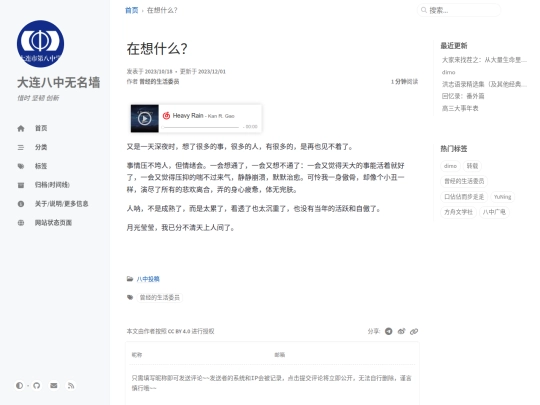540x405 pixels.
Task: Open 分类 in sidebar menu
Action: click(x=41, y=147)
